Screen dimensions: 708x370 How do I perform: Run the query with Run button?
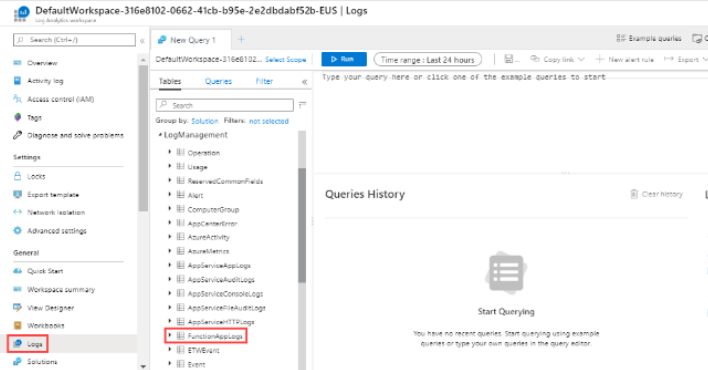pos(344,59)
